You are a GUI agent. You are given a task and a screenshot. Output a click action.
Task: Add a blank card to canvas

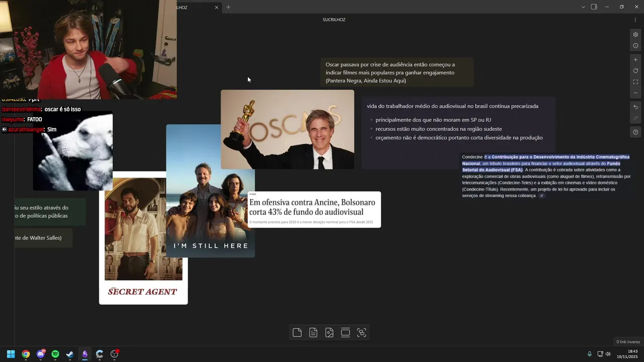[x=297, y=332]
